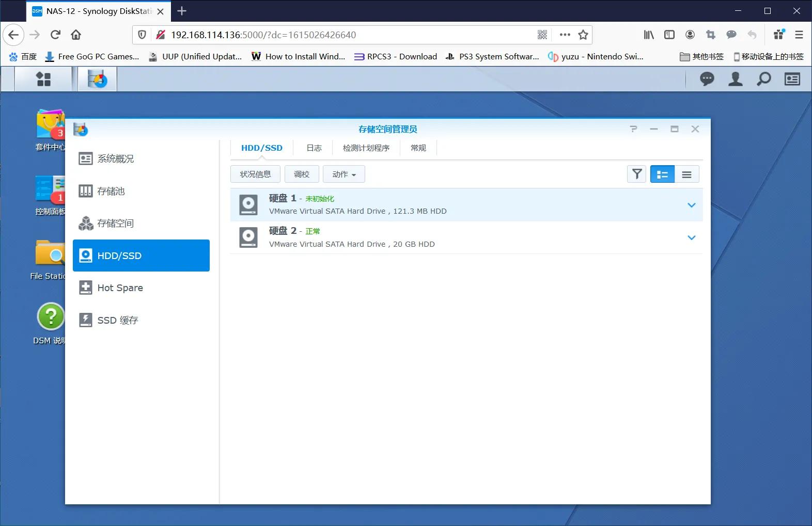This screenshot has width=812, height=526.
Task: Open UUP (Unified Update) bookmark
Action: pos(195,56)
